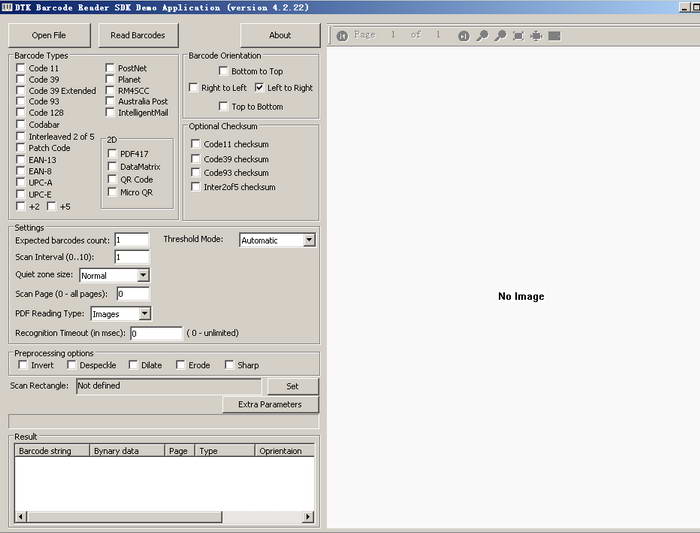Viewport: 700px width, 533px height.
Task: Enable IntelligentMail barcode type
Action: [110, 112]
